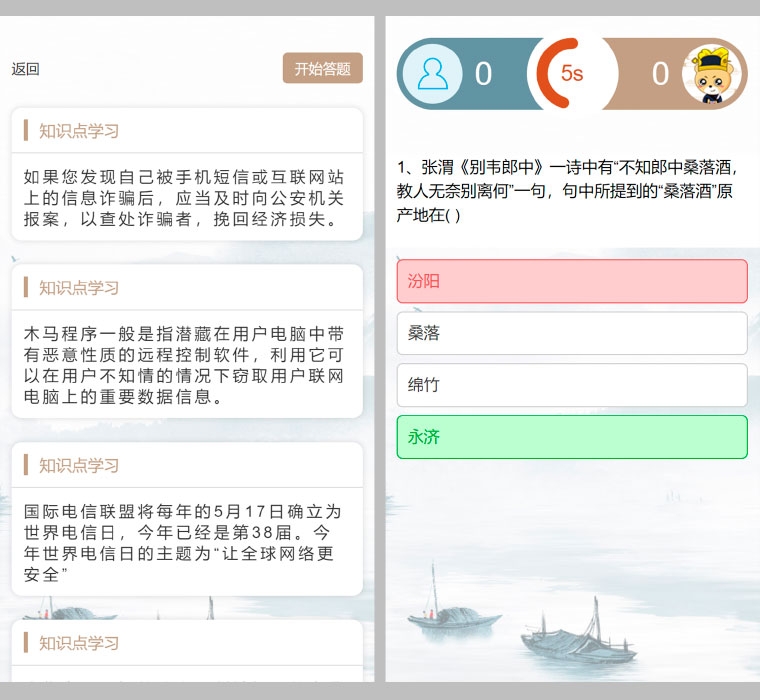
Task: Choose the 绵竹 answer option
Action: [x=572, y=385]
